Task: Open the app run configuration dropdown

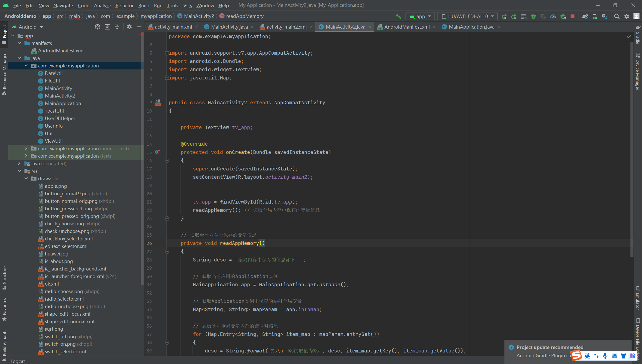Action: [420, 16]
